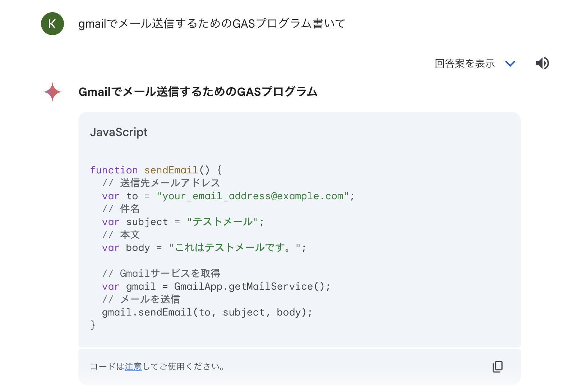Select the copy icon below the code block
Image resolution: width=577 pixels, height=392 pixels.
click(x=498, y=367)
